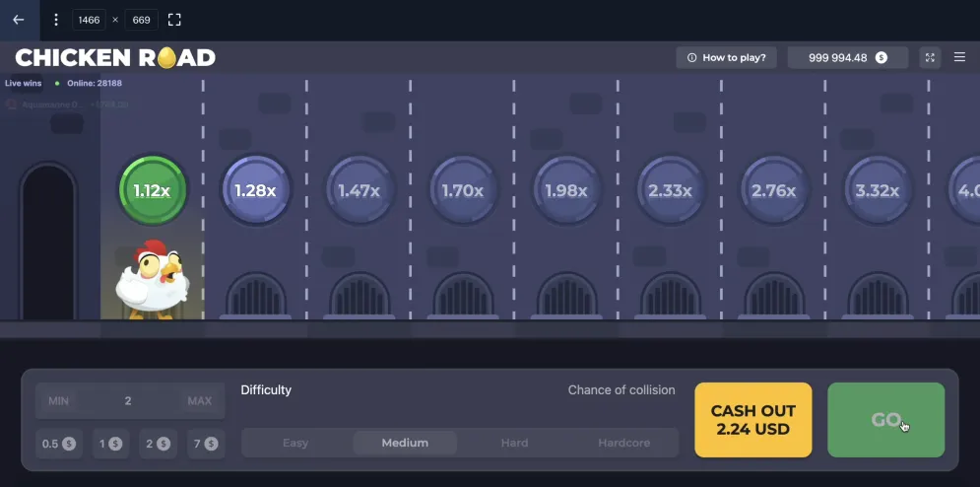The image size is (980, 487).
Task: Choose the 0.5 quick bet chip
Action: (x=59, y=444)
